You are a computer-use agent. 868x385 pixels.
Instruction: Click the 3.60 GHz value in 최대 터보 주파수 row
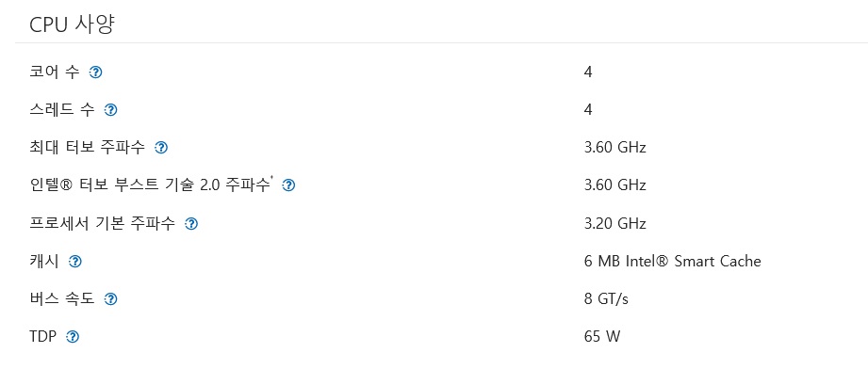615,148
